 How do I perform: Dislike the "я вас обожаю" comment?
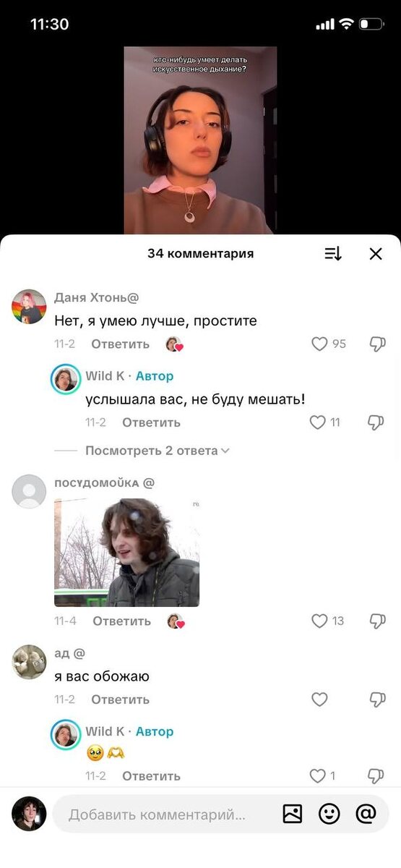[x=377, y=699]
